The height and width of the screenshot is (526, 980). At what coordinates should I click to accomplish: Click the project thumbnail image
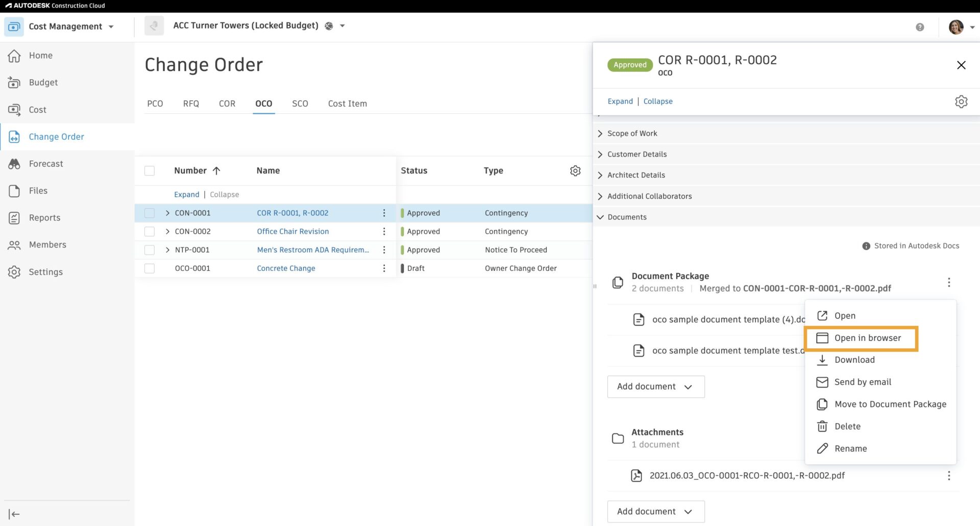click(154, 26)
